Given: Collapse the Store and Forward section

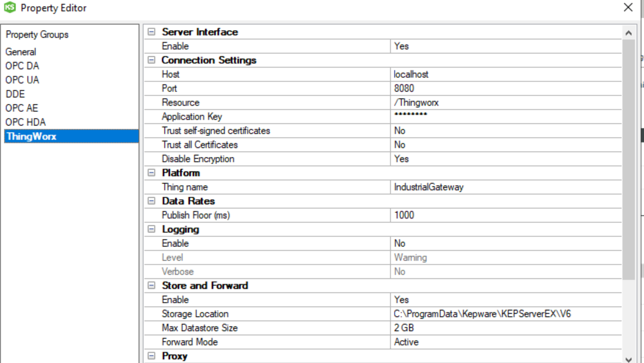Looking at the screenshot, I should click(151, 286).
